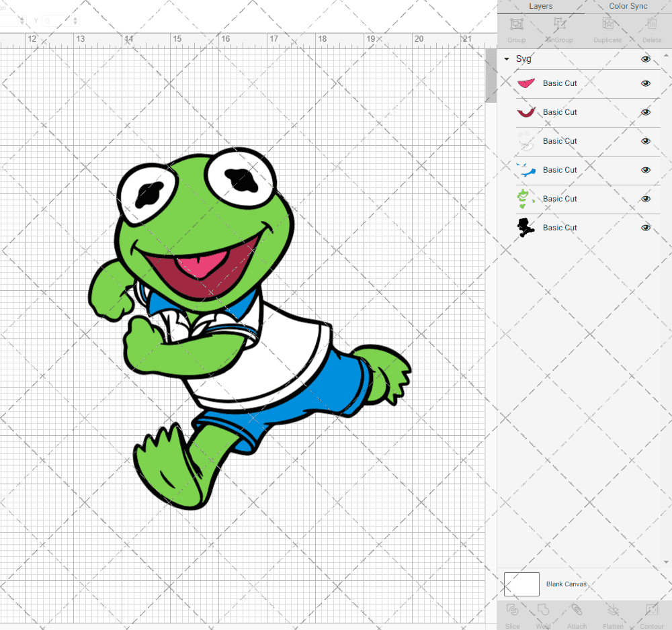Click the Svg group name
This screenshot has width=672, height=630.
point(523,58)
